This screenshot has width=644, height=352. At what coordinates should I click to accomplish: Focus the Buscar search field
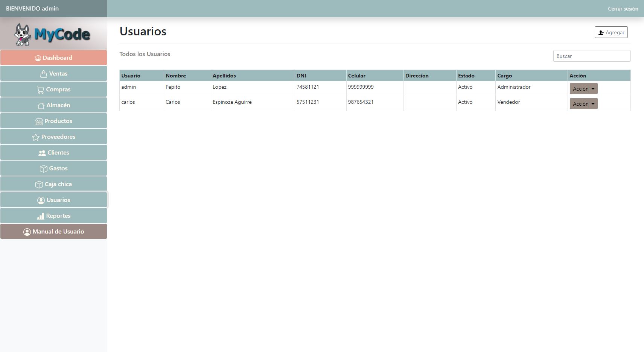591,56
